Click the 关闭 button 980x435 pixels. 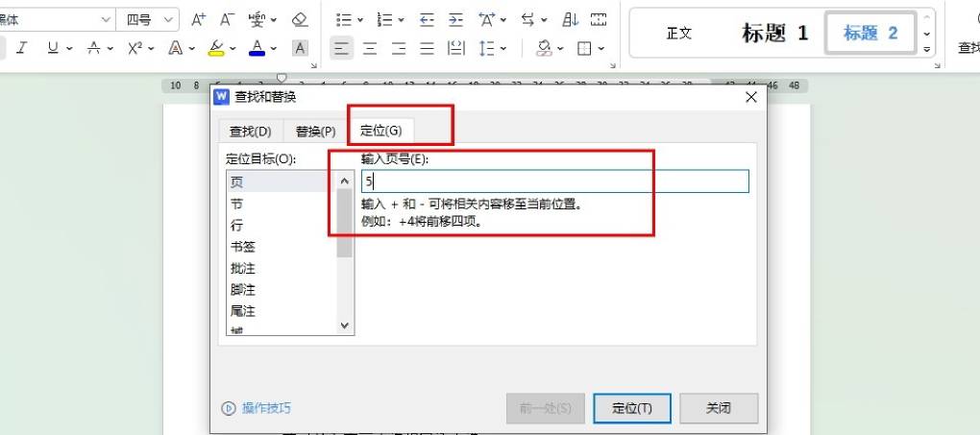click(x=719, y=408)
